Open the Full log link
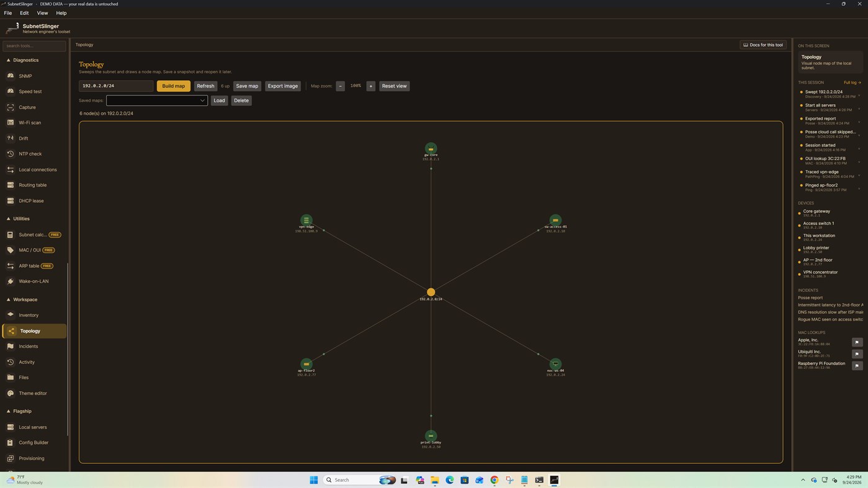868x488 pixels. (x=852, y=82)
